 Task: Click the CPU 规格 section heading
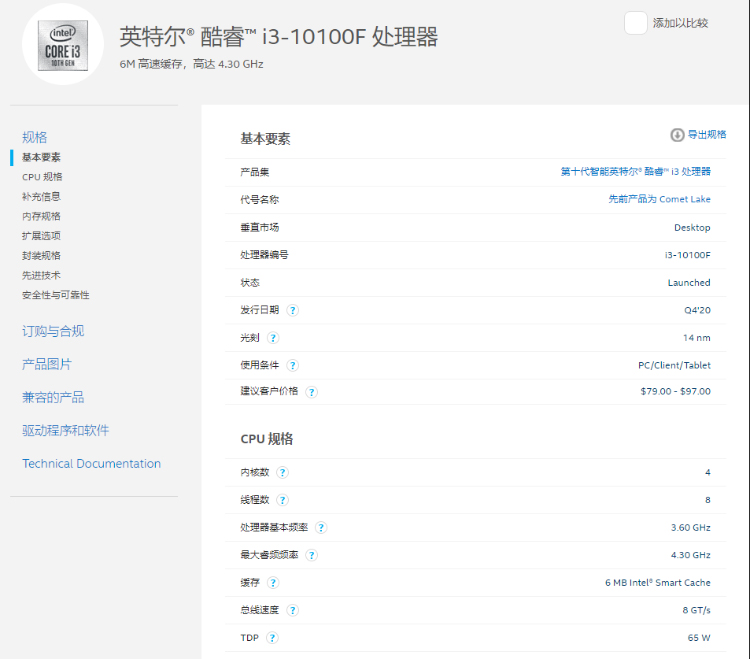[x=267, y=439]
